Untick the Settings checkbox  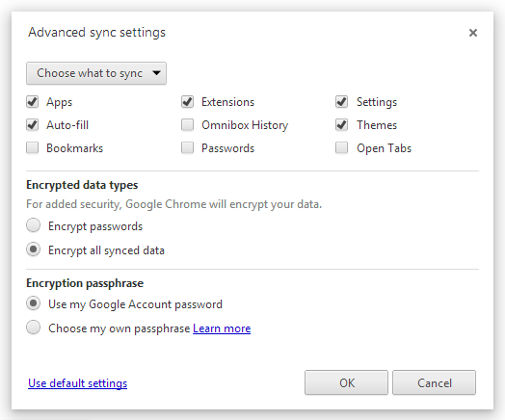[x=342, y=102]
